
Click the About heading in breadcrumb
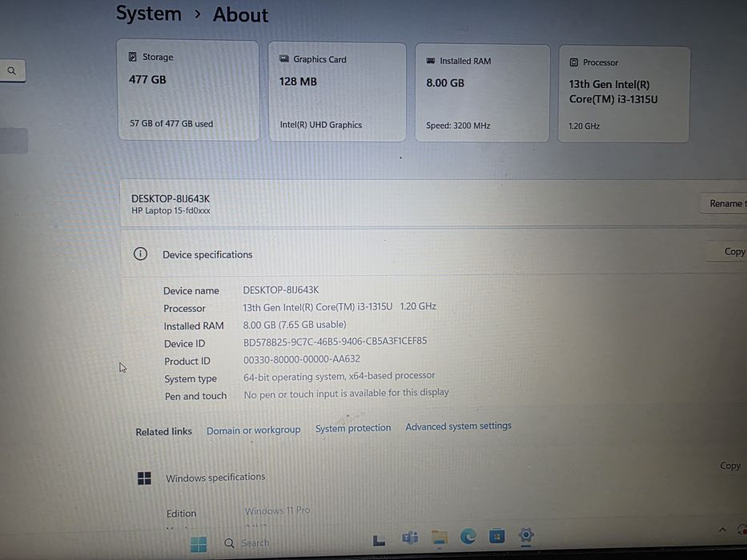coord(240,14)
